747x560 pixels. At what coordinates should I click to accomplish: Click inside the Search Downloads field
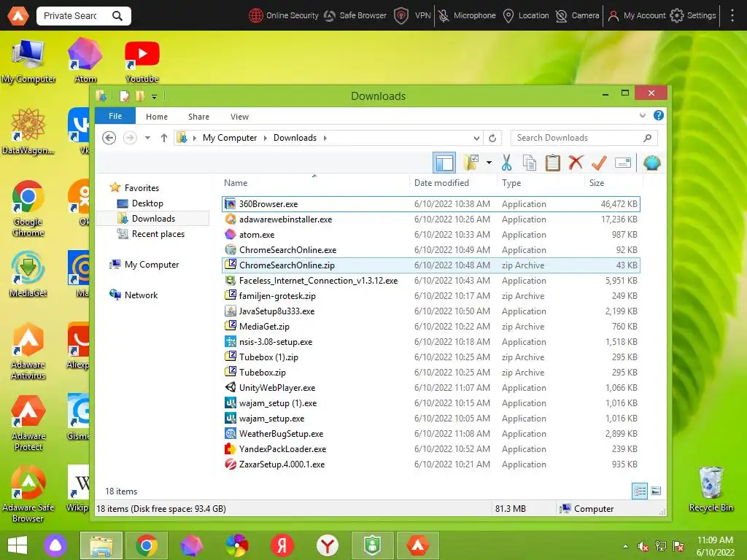[x=584, y=138]
